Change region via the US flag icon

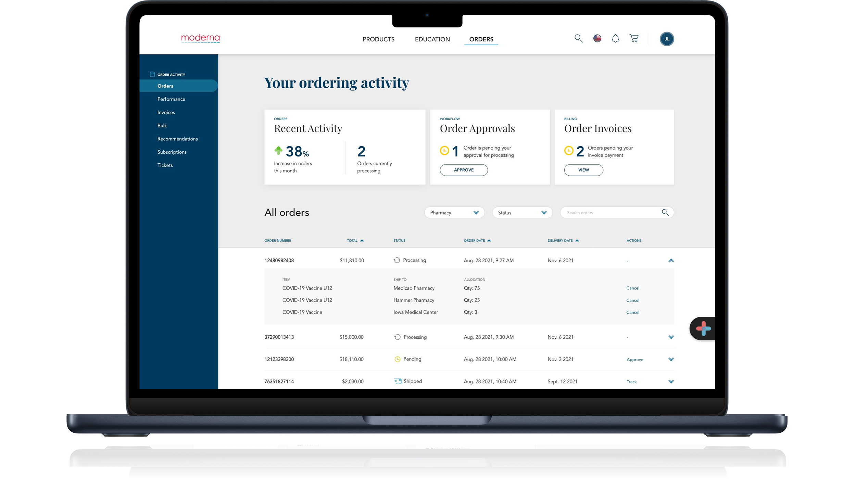pos(597,38)
